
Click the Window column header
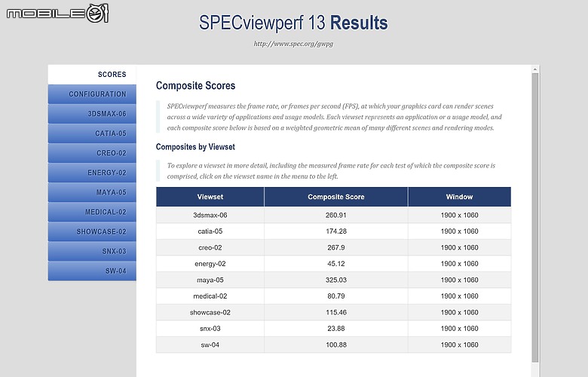click(x=459, y=197)
